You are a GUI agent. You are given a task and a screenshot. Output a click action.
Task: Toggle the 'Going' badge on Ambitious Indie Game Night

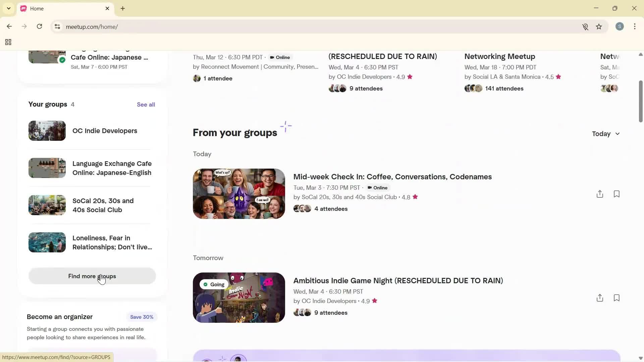pyautogui.click(x=214, y=284)
